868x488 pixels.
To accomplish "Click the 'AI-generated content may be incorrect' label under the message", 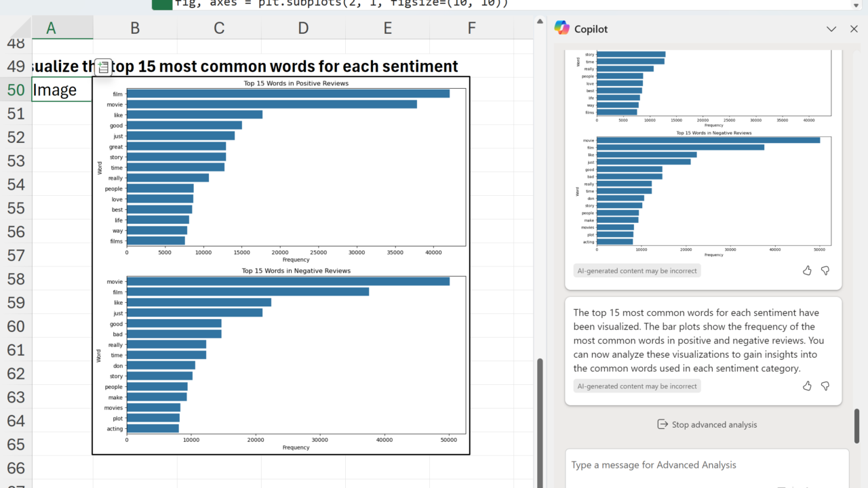I will coord(637,386).
